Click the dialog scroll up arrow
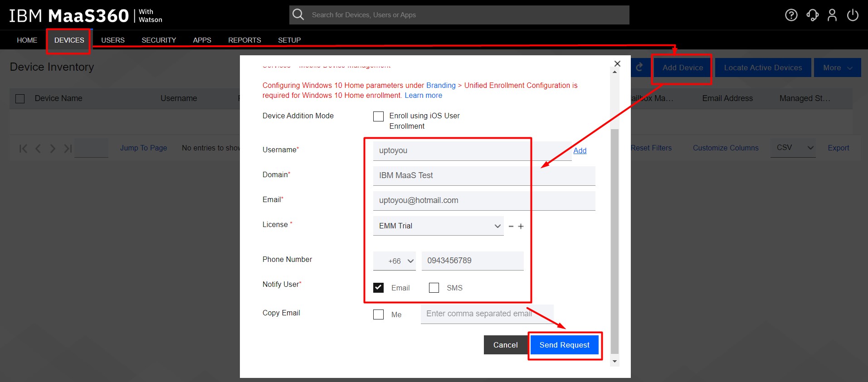The width and height of the screenshot is (868, 382). point(614,72)
